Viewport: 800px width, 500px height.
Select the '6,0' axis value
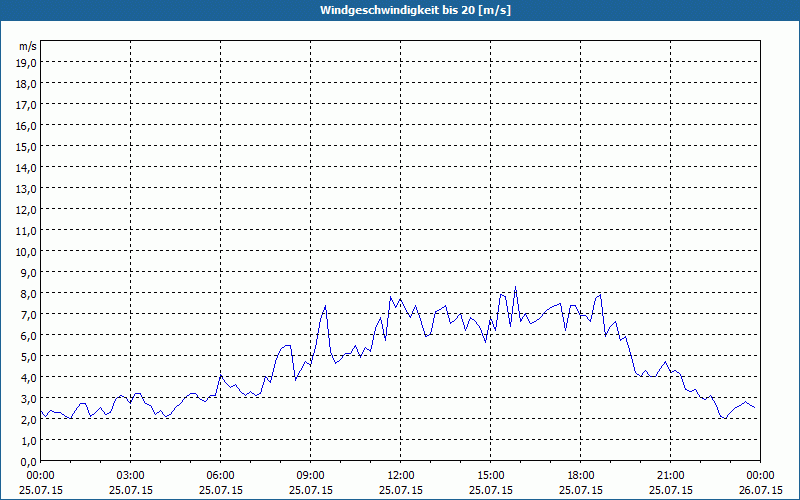[30, 336]
